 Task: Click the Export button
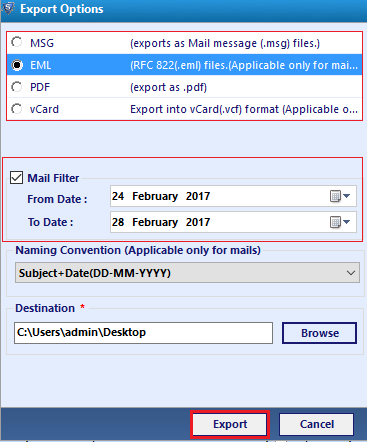[x=230, y=424]
